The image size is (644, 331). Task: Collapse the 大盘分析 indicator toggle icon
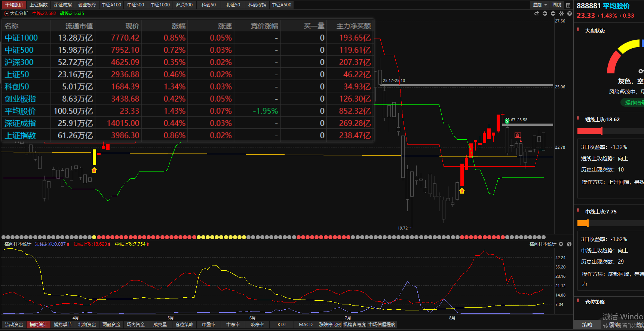click(x=6, y=13)
